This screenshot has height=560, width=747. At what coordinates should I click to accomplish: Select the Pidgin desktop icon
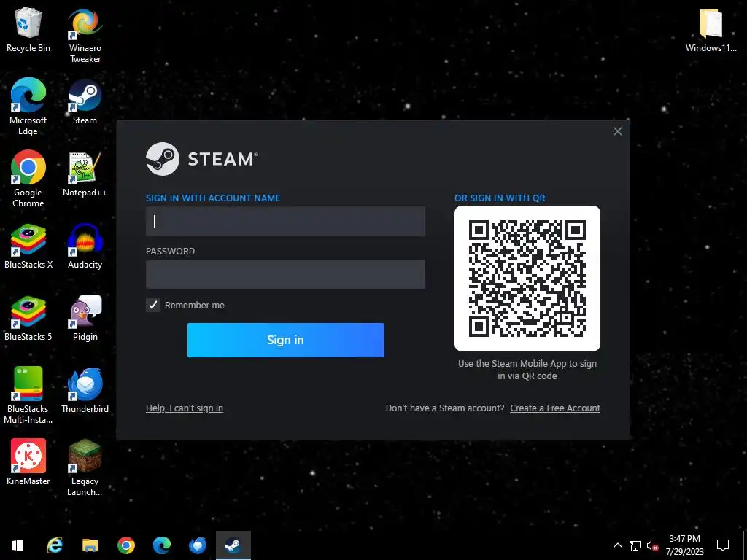click(85, 319)
